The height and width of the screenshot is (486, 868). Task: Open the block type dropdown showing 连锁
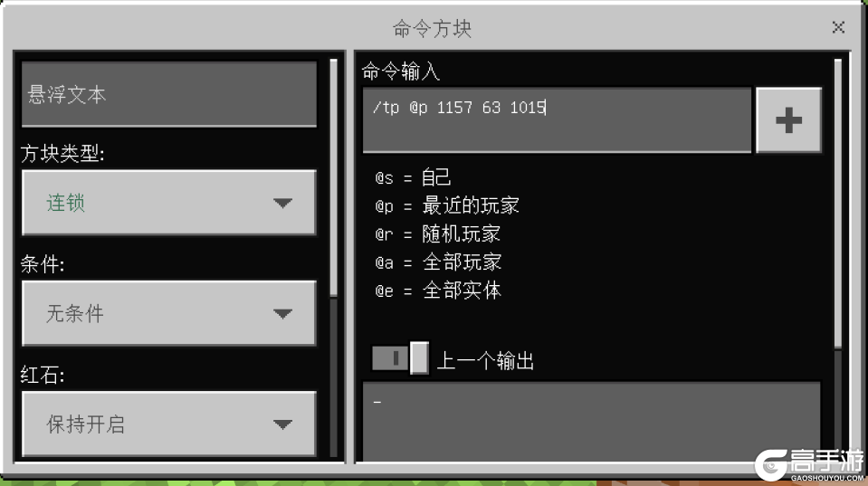point(169,203)
